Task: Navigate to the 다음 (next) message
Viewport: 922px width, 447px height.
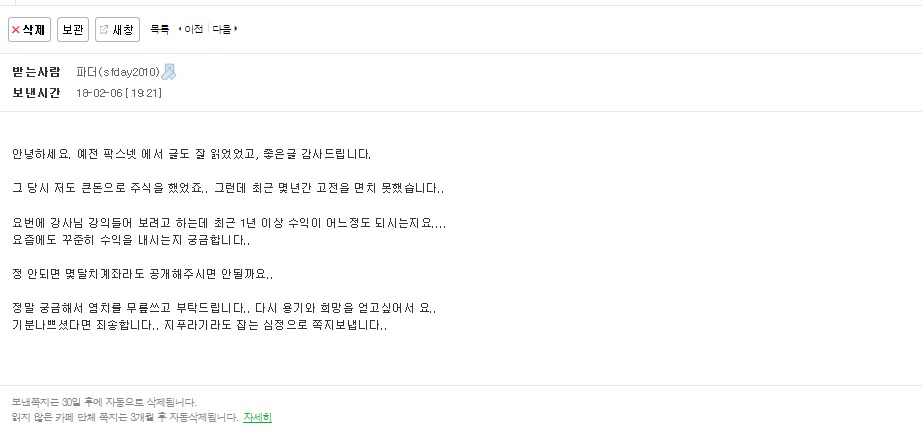Action: (x=224, y=30)
